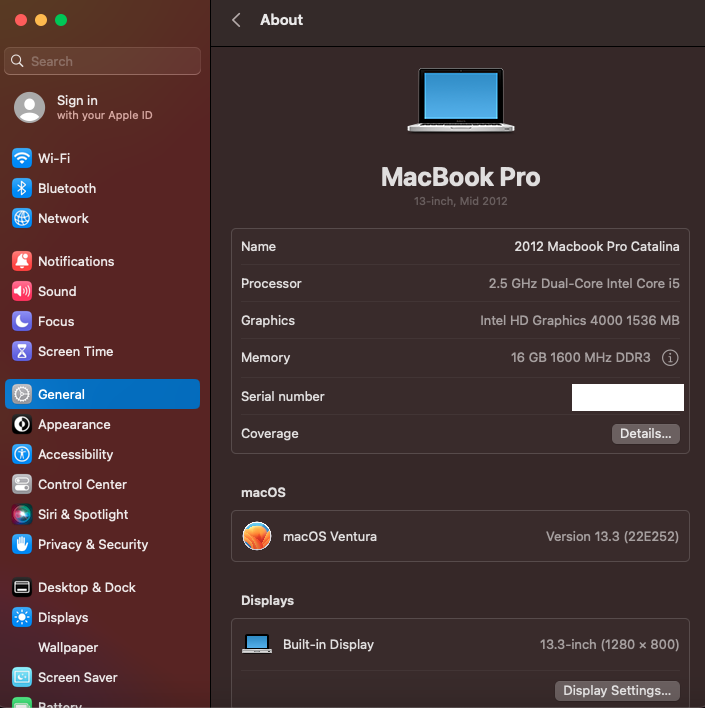Viewport: 705px width, 708px height.
Task: Click the Network globe icon
Action: pos(22,218)
